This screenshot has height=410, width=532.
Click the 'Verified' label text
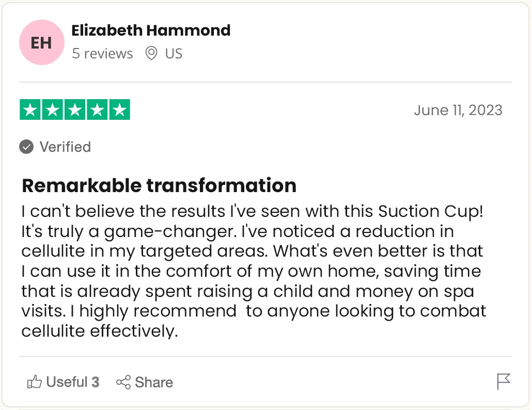(66, 147)
